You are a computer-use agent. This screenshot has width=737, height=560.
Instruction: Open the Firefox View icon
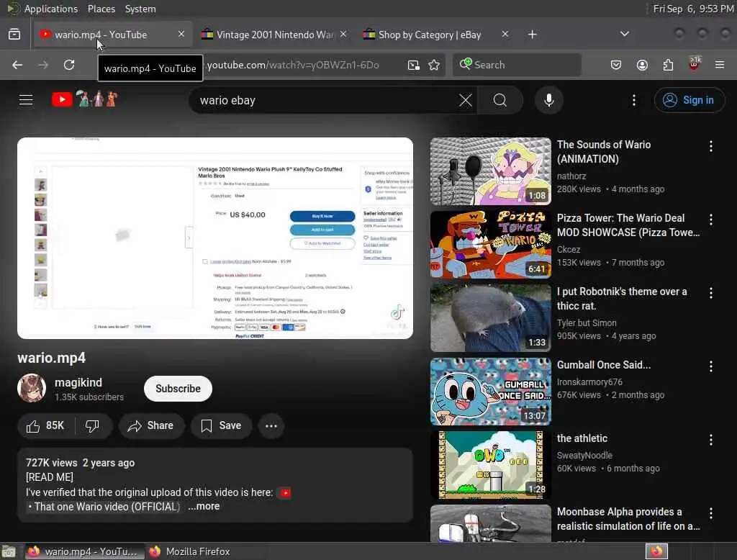(x=14, y=35)
